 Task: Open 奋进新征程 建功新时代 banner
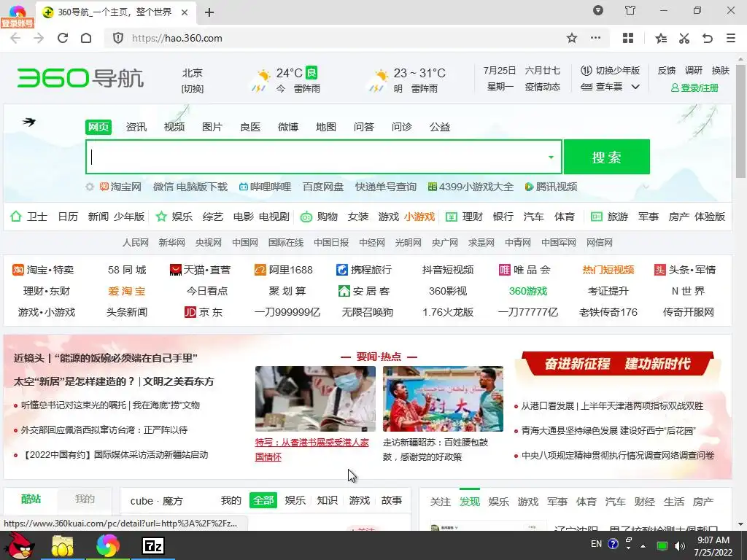tap(617, 364)
